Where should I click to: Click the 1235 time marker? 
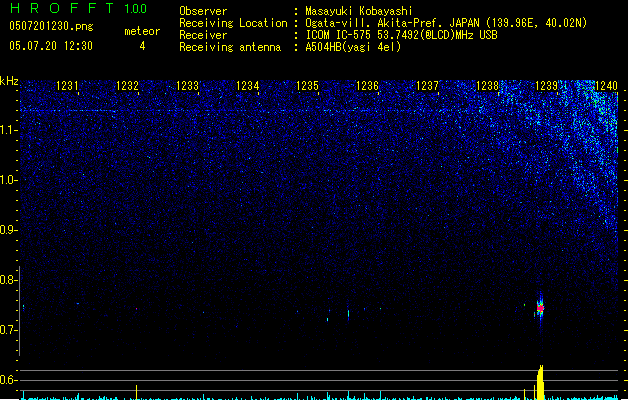307,86
